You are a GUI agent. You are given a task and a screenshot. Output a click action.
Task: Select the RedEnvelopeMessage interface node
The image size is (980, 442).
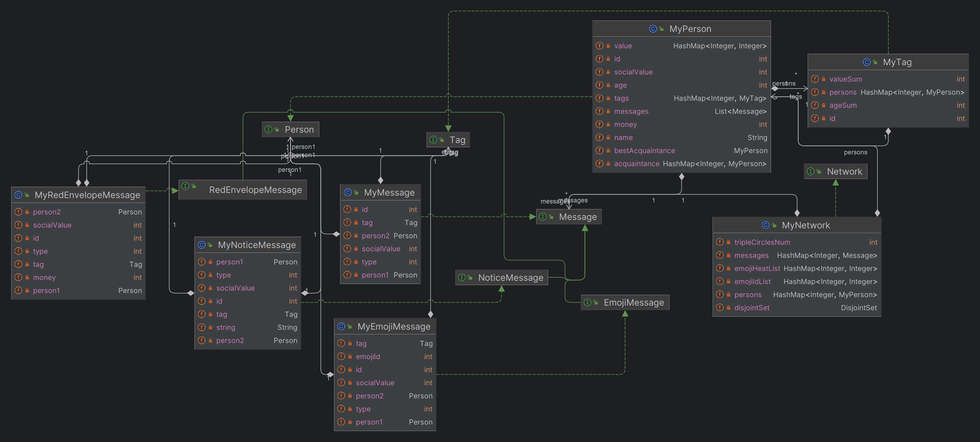243,190
